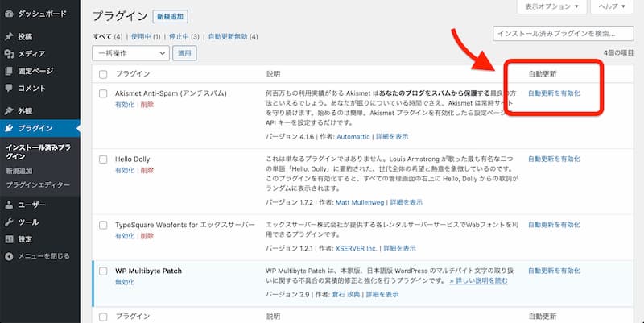Activate TypeSquare Webfonts via 有効化 link
This screenshot has width=644, height=323.
point(125,236)
